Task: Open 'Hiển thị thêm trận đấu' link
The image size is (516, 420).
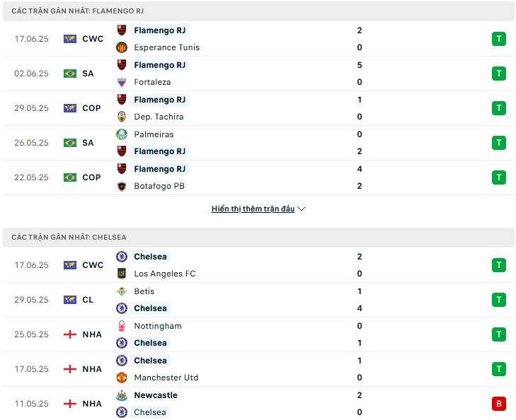Action: pos(253,209)
